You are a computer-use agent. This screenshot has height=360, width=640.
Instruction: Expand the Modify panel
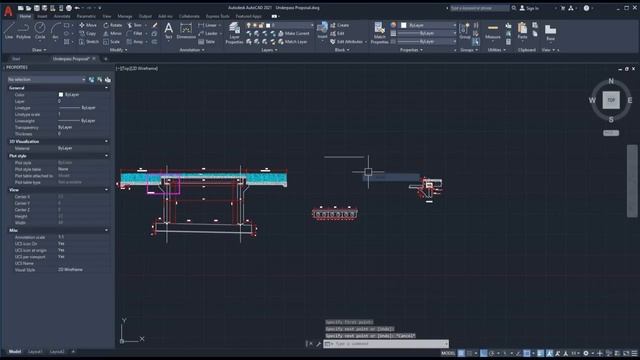click(x=118, y=50)
